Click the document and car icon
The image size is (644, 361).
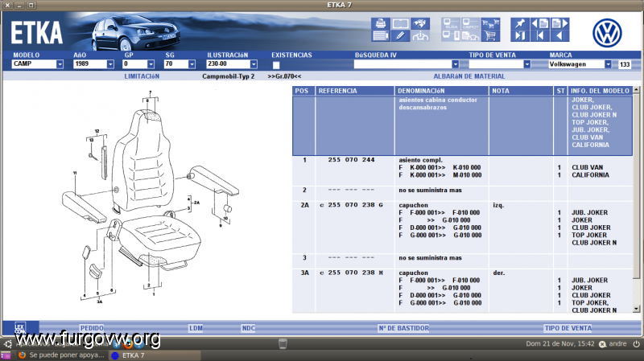[x=471, y=35]
